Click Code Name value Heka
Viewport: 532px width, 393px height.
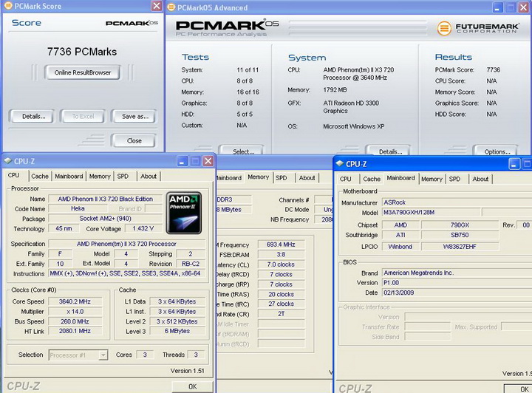(78, 208)
